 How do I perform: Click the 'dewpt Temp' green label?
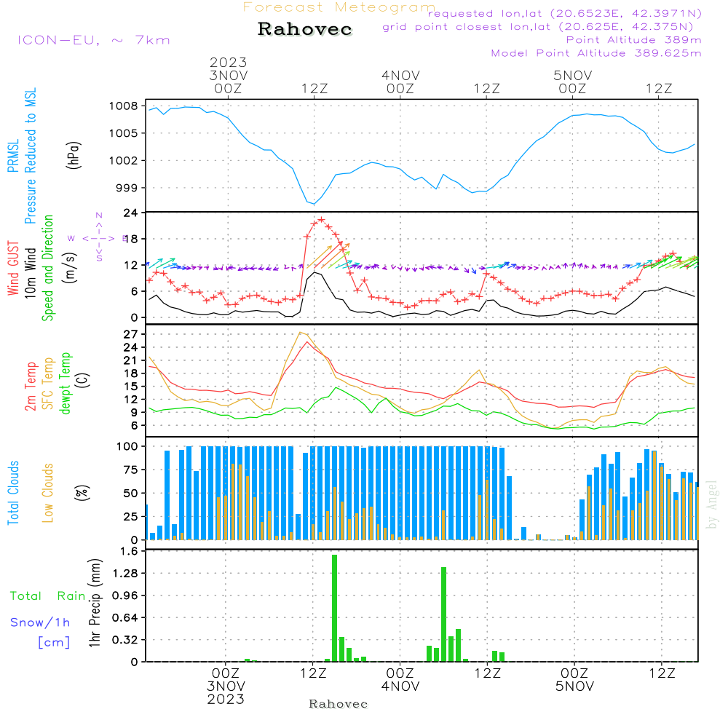pyautogui.click(x=65, y=383)
